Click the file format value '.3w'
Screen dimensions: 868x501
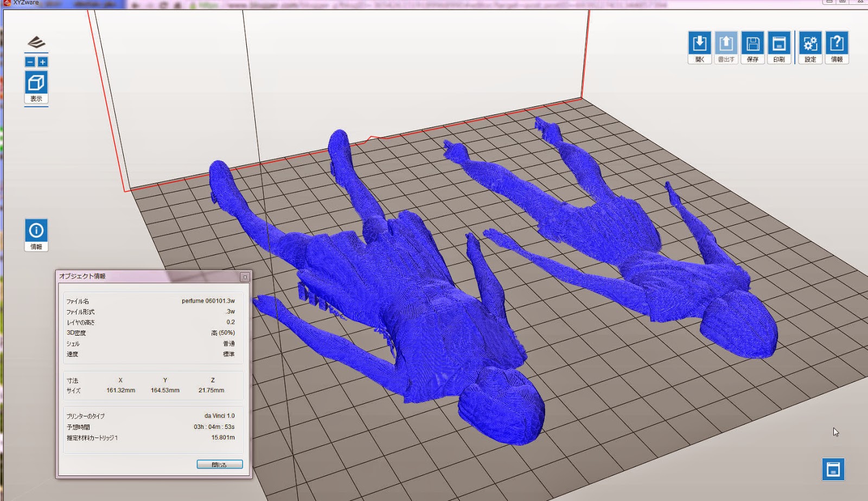231,312
